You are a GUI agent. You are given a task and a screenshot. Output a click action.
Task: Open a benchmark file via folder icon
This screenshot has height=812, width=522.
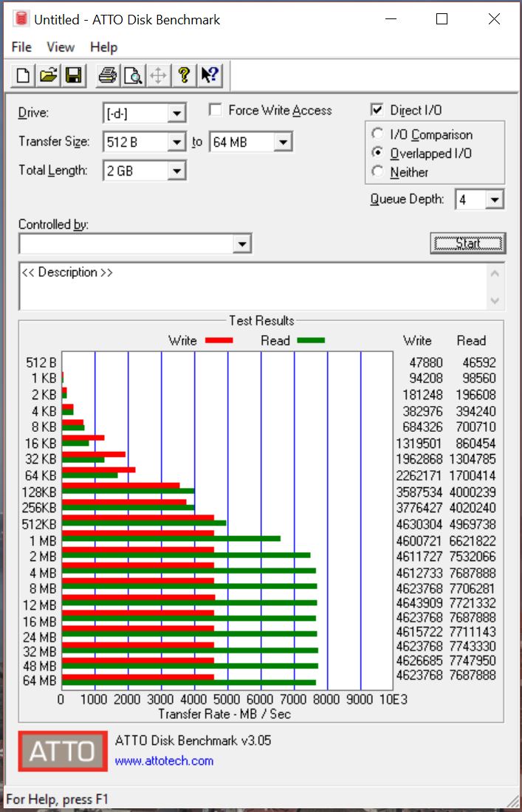pos(48,75)
